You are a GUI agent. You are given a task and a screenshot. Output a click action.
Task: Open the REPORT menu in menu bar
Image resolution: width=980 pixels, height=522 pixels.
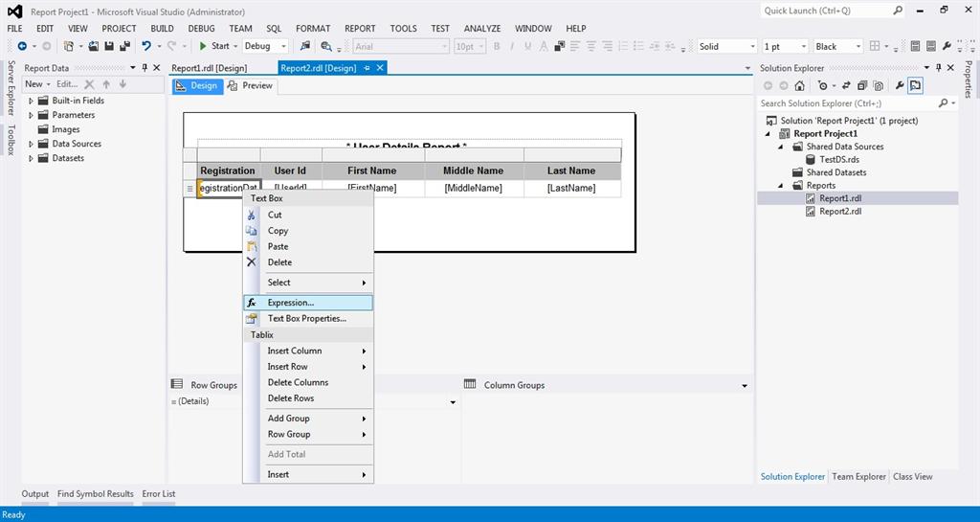point(360,28)
